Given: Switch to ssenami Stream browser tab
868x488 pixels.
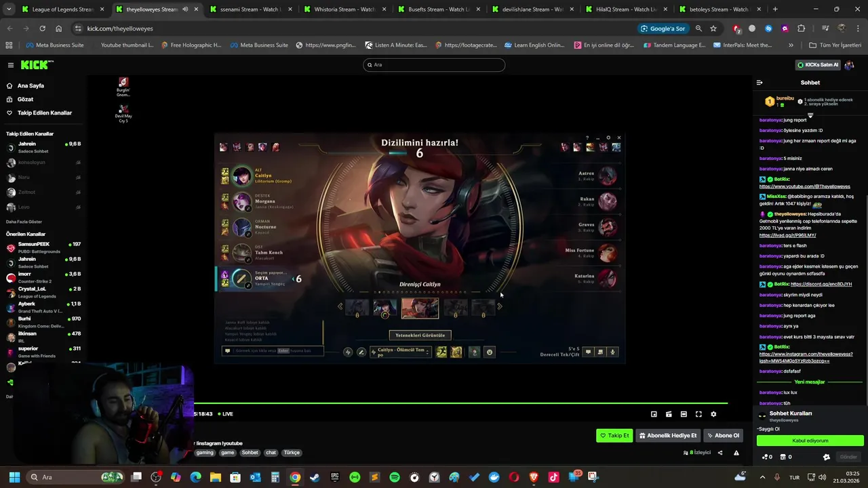Looking at the screenshot, I should 250,9.
